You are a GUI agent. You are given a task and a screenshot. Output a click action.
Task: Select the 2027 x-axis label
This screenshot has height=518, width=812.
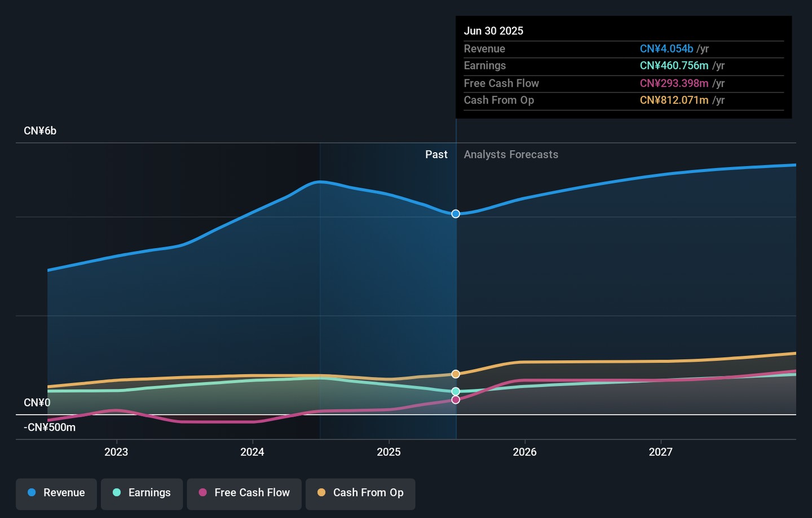(660, 452)
